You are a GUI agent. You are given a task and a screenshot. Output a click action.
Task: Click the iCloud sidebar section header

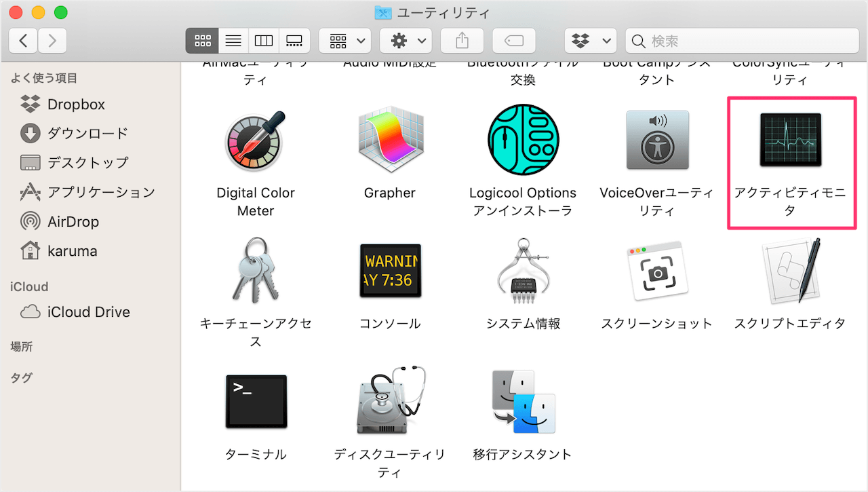pos(29,287)
